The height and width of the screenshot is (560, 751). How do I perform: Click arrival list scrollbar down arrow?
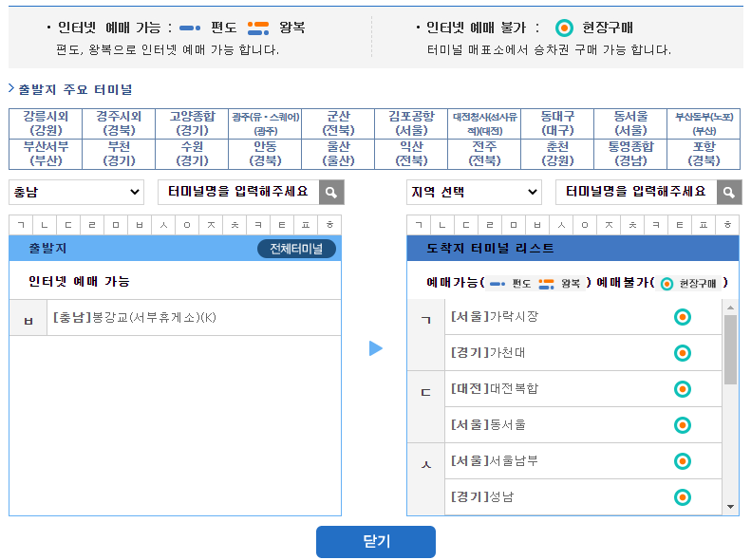(730, 507)
